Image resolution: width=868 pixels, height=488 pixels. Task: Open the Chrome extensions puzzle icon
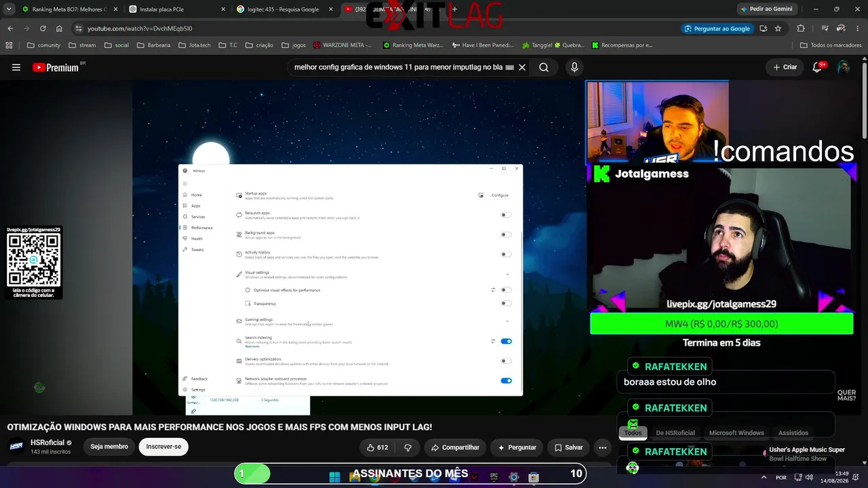point(801,28)
